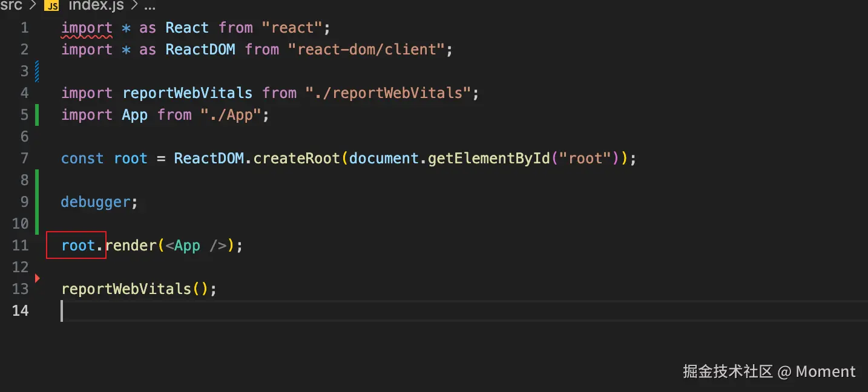Click root on line 11

(x=78, y=246)
